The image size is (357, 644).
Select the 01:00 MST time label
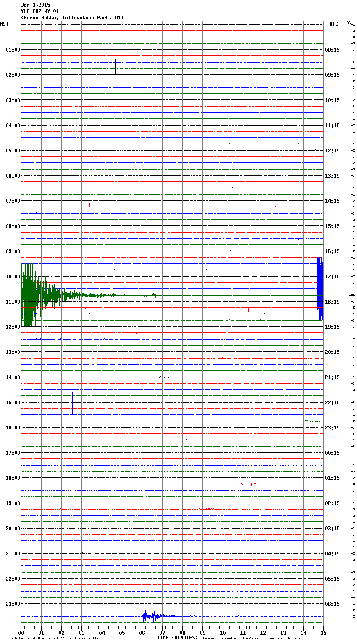(x=13, y=50)
